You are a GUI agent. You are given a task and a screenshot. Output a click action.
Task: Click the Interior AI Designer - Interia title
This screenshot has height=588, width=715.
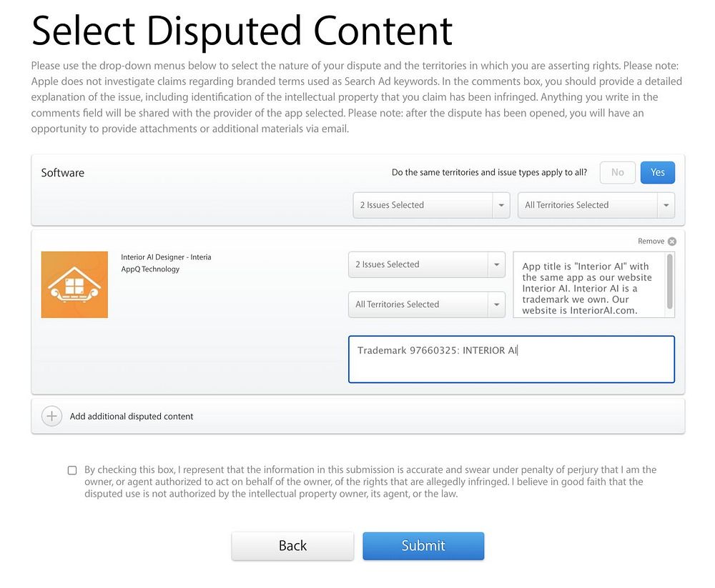(x=166, y=257)
